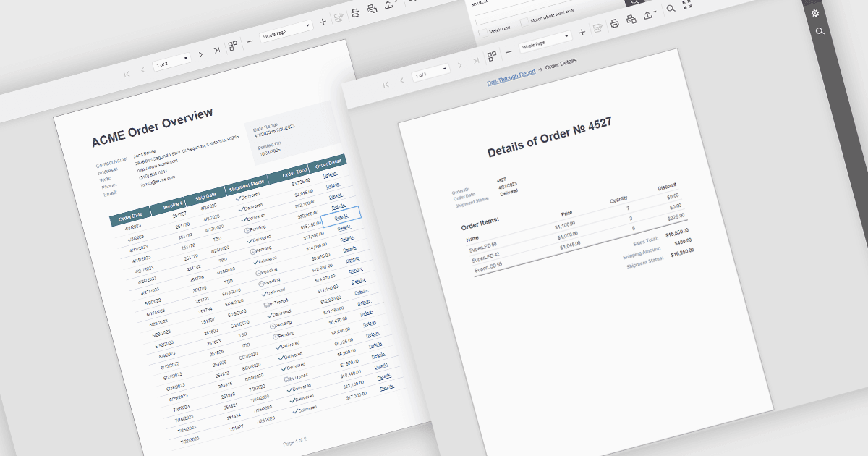Print current page of Order Details report

[x=631, y=19]
